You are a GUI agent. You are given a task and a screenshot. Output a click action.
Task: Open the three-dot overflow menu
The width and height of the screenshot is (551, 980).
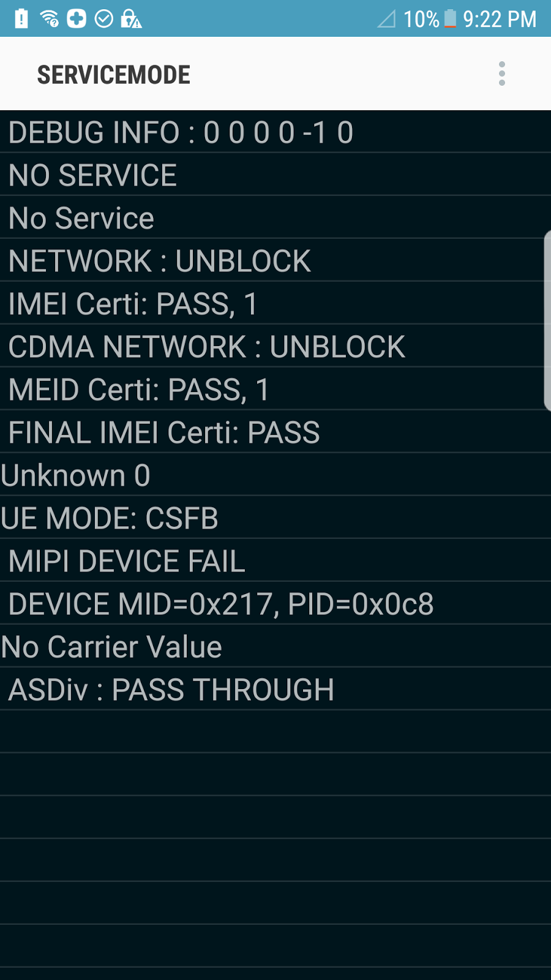point(502,74)
